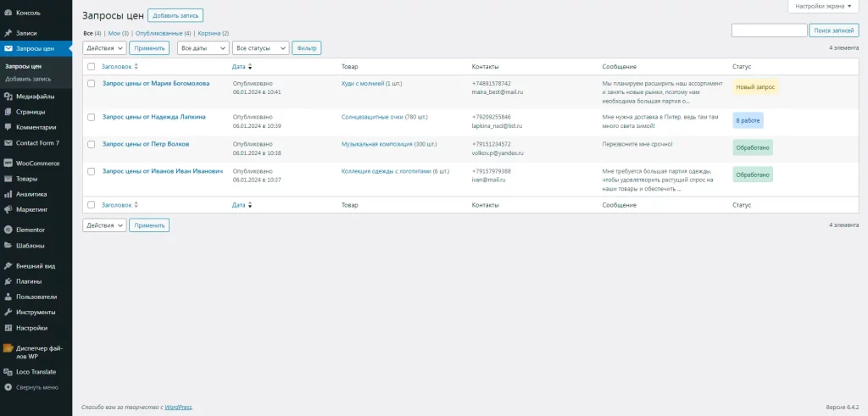
Task: Open the bottom Действия bulk actions dropdown
Action: (104, 225)
